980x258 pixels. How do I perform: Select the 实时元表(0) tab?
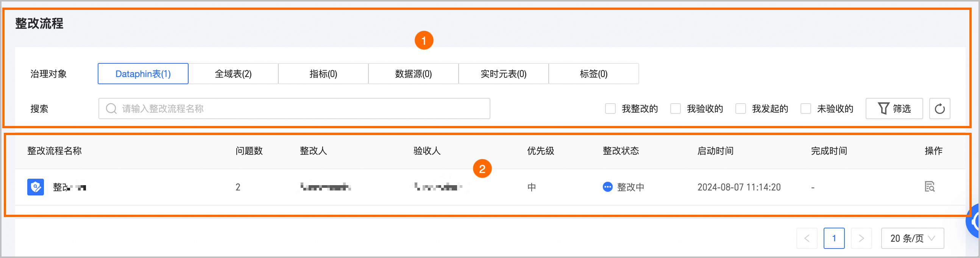[503, 74]
